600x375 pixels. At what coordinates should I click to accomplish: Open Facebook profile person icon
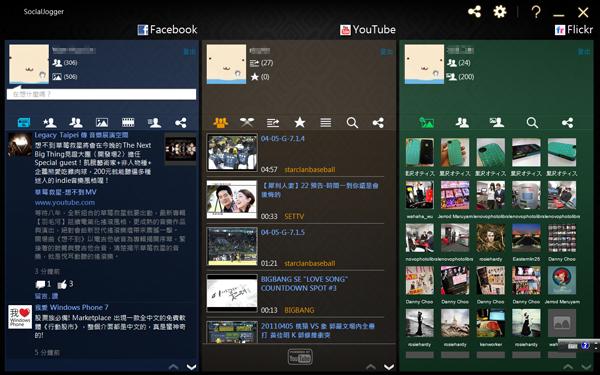(154, 122)
